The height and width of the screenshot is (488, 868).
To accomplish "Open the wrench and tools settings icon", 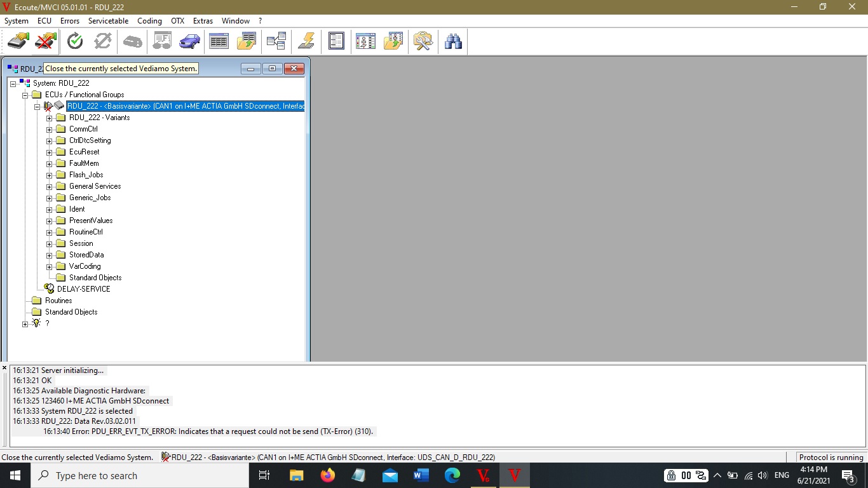I will 423,42.
